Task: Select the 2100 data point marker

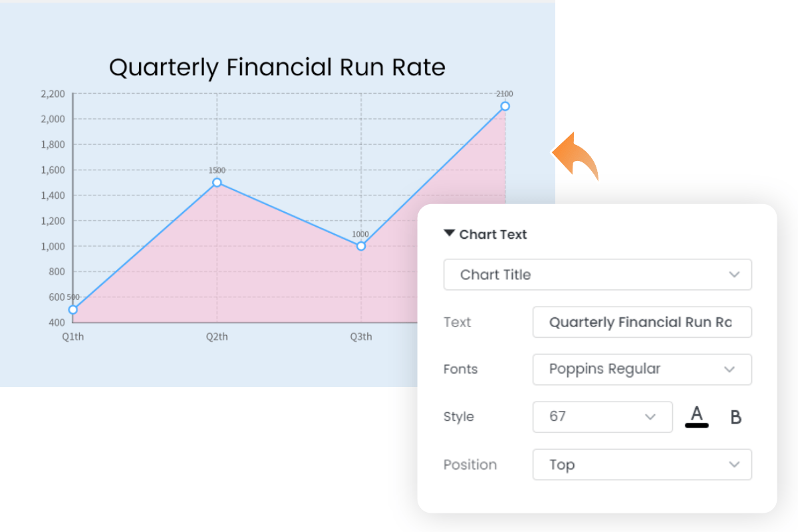Action: 505,105
